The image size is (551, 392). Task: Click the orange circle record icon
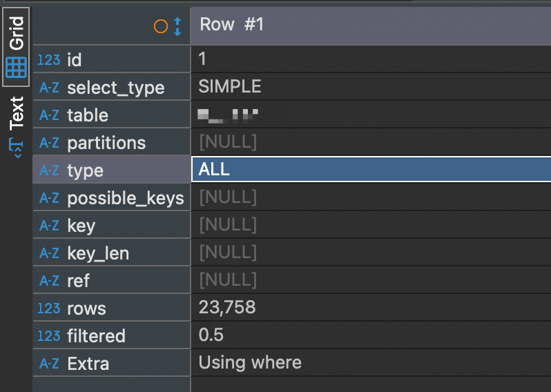point(161,26)
